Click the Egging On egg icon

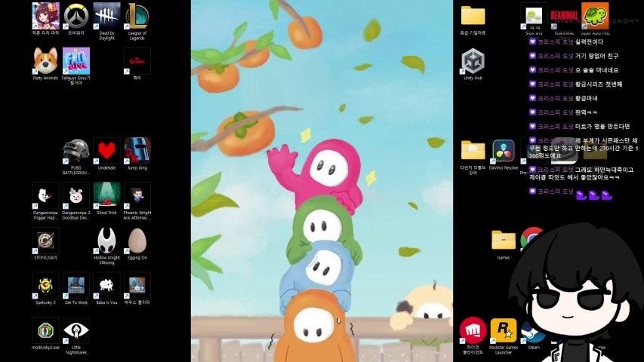tap(137, 241)
